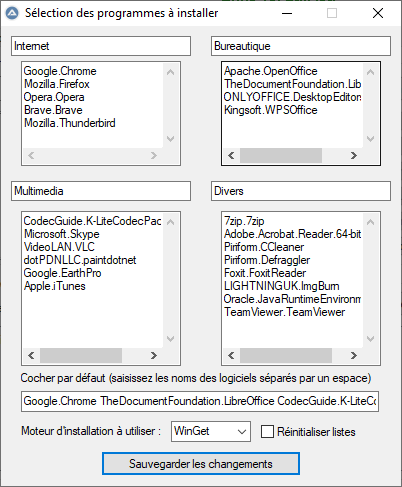Screen dimensions: 402x487
Task: Click Divers list down scroll arrow
Action: click(x=370, y=339)
